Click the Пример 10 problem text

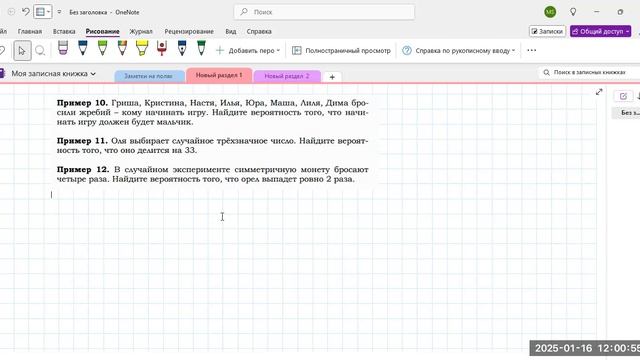(x=212, y=112)
